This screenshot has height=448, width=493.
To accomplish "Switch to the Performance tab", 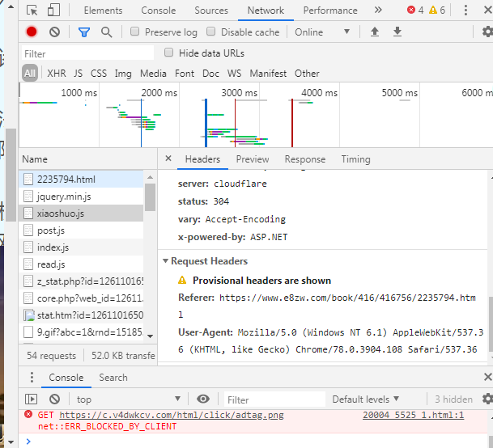I will (330, 11).
